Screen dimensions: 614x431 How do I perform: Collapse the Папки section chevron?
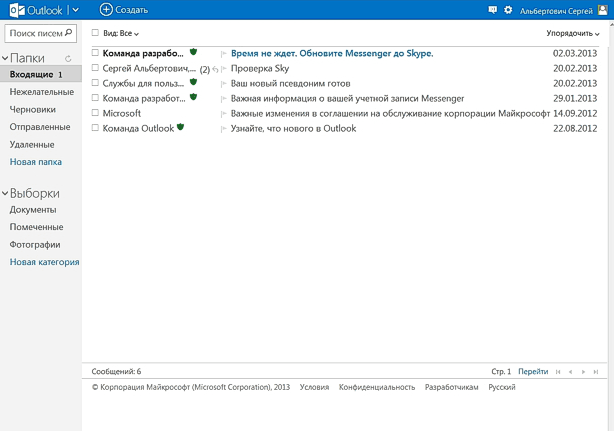tap(5, 58)
